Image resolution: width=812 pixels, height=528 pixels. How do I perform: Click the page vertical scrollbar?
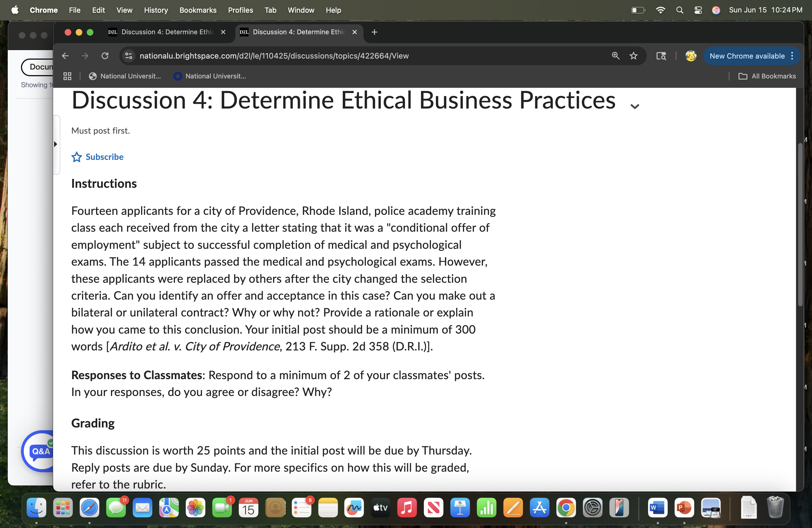pos(800,225)
